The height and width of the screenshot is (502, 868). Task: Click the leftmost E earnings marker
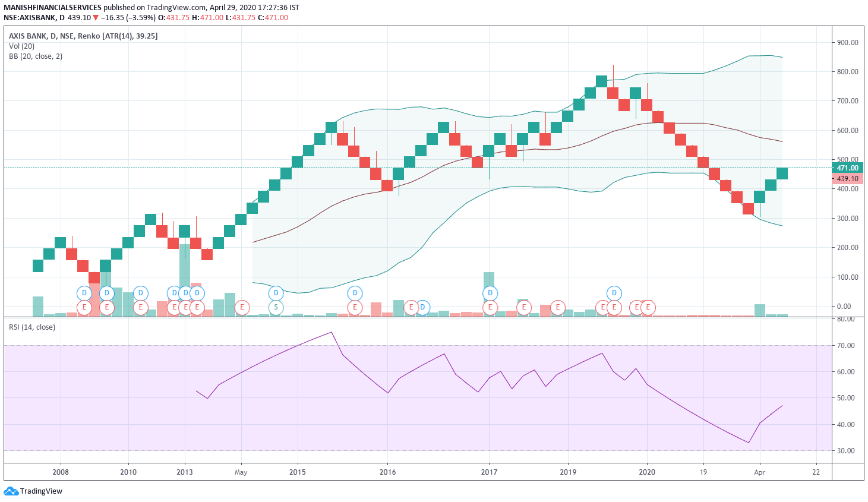[x=84, y=307]
